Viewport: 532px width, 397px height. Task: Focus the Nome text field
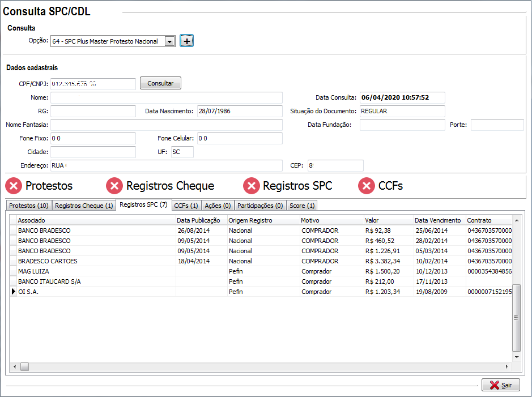(x=166, y=97)
